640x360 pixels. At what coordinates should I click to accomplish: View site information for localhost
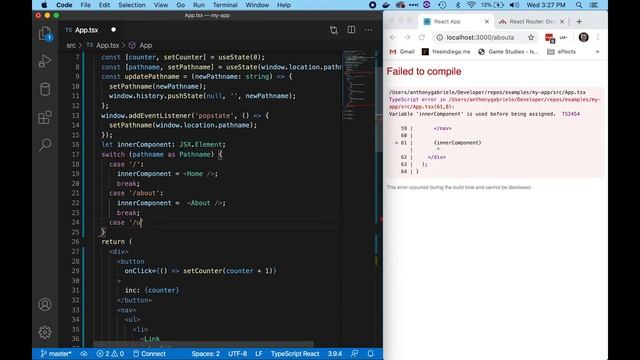click(x=440, y=37)
